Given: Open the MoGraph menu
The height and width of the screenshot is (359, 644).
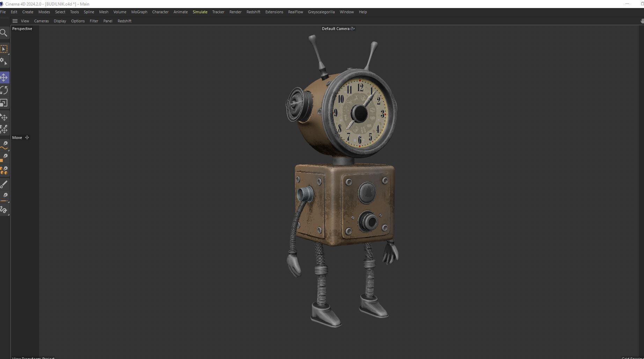Looking at the screenshot, I should pyautogui.click(x=139, y=12).
